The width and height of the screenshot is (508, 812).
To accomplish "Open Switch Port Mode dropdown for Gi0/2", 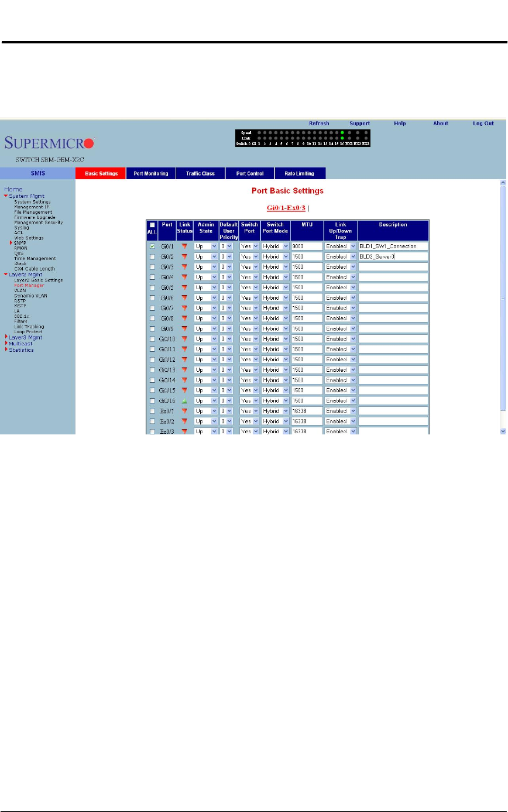I will click(x=275, y=256).
